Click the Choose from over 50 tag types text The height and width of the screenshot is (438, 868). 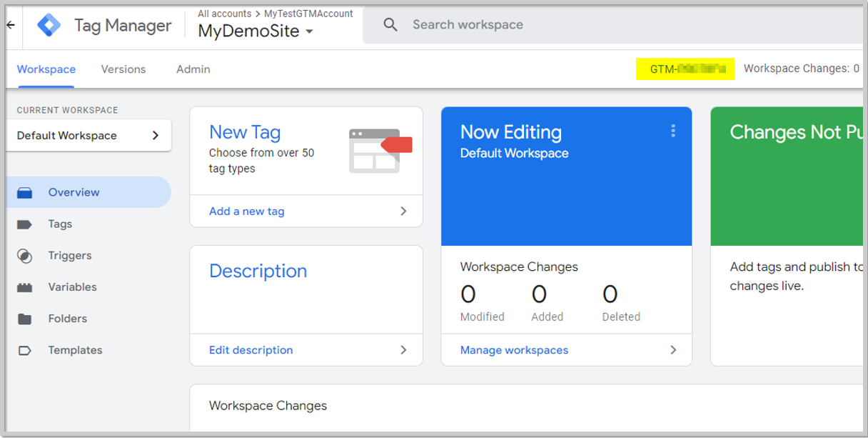(x=261, y=161)
